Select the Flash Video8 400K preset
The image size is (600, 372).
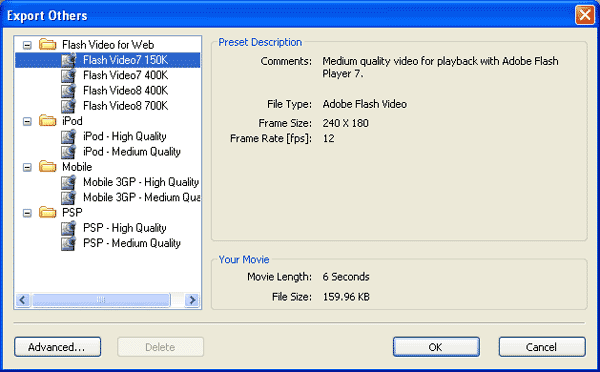(x=126, y=91)
